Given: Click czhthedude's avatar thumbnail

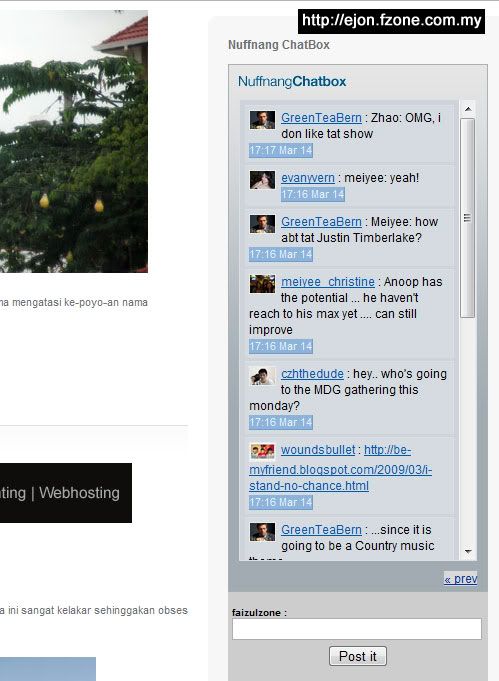Looking at the screenshot, I should (x=262, y=376).
